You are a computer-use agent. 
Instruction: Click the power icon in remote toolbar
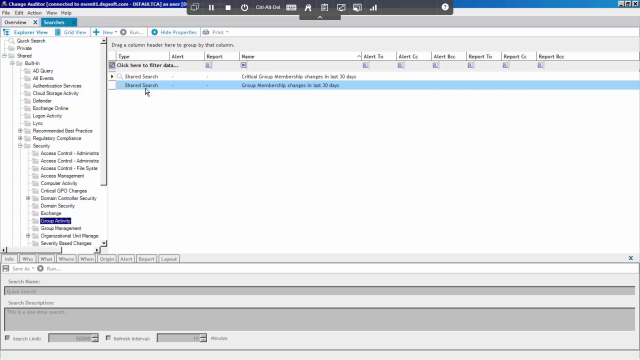pos(244,7)
